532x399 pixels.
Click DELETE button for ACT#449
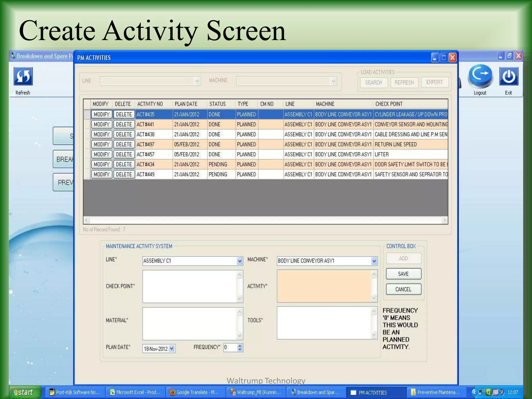pos(124,174)
